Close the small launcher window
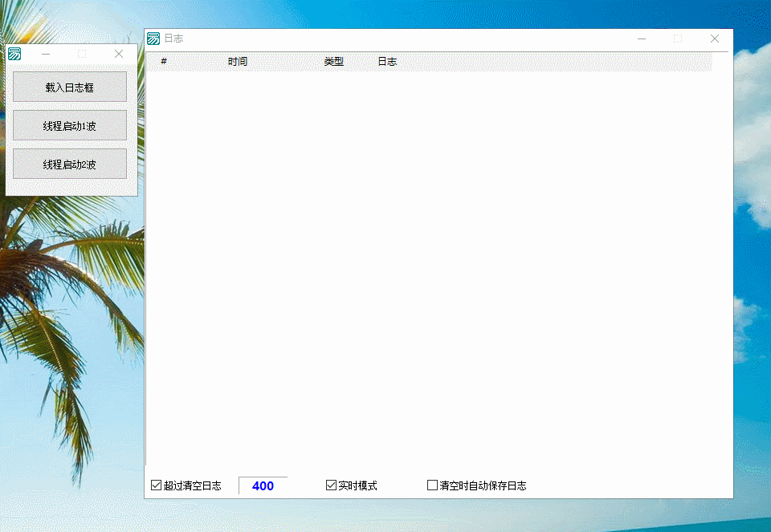 (119, 54)
